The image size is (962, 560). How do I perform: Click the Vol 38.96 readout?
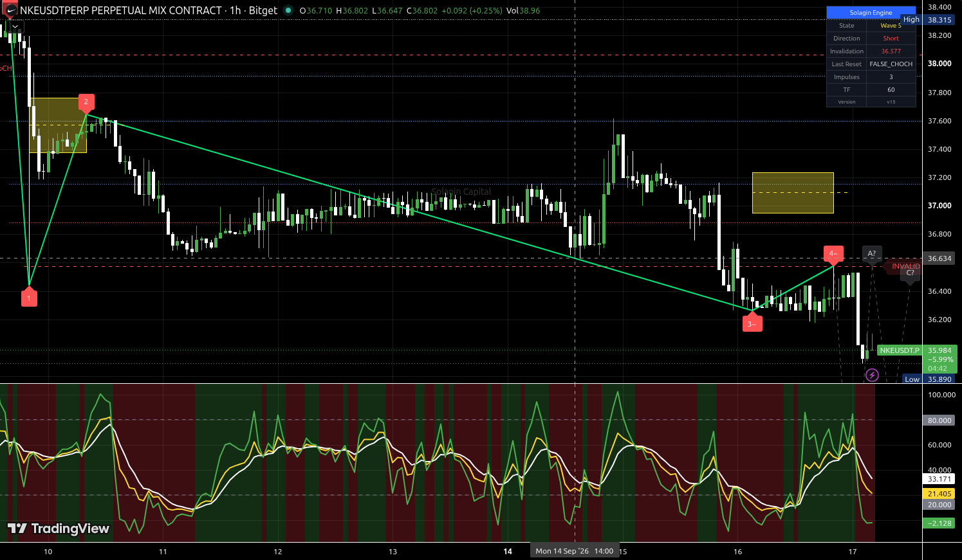(523, 11)
